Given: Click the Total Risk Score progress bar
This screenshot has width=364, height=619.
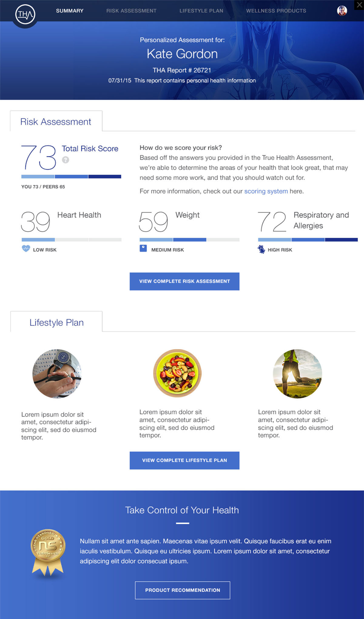Looking at the screenshot, I should point(71,177).
